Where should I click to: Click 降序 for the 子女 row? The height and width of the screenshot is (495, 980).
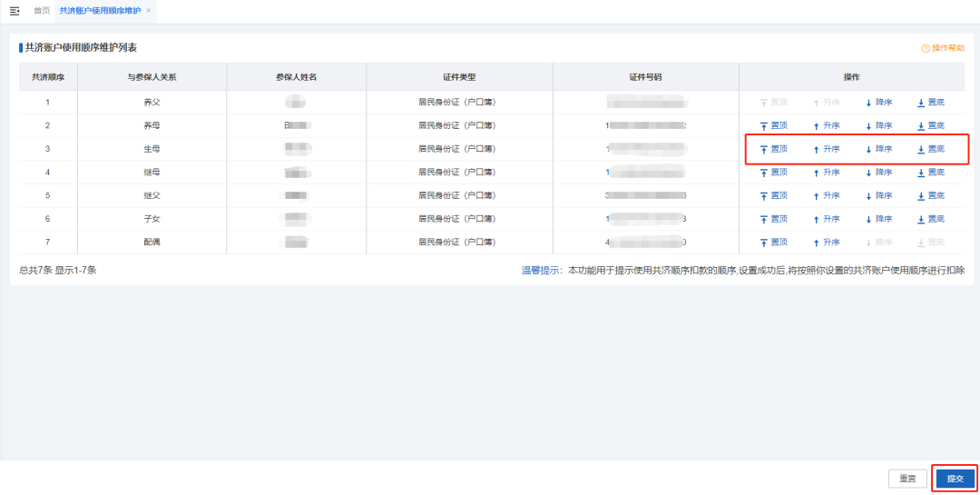point(878,219)
